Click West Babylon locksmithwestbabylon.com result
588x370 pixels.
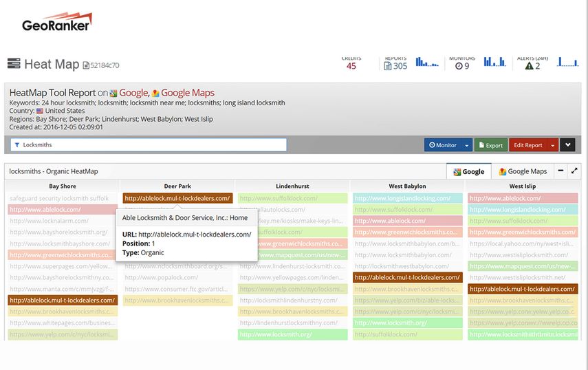click(408, 266)
